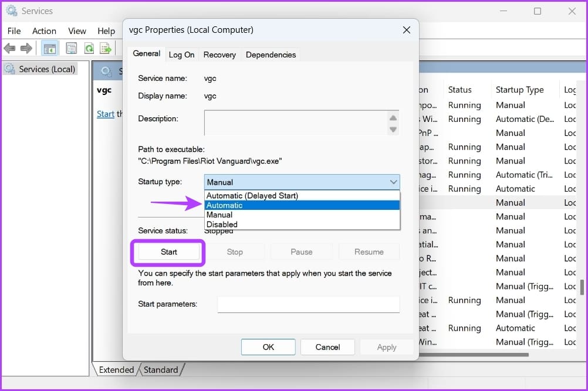Click the horizontal scrollbar in services list
This screenshot has height=391, width=588.
(x=474, y=354)
